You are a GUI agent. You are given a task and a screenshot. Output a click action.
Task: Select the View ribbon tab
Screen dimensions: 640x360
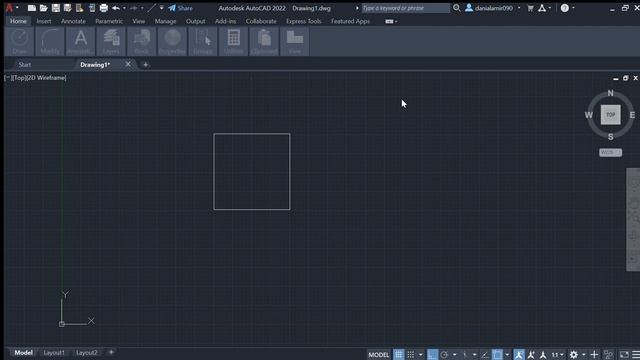pyautogui.click(x=139, y=21)
